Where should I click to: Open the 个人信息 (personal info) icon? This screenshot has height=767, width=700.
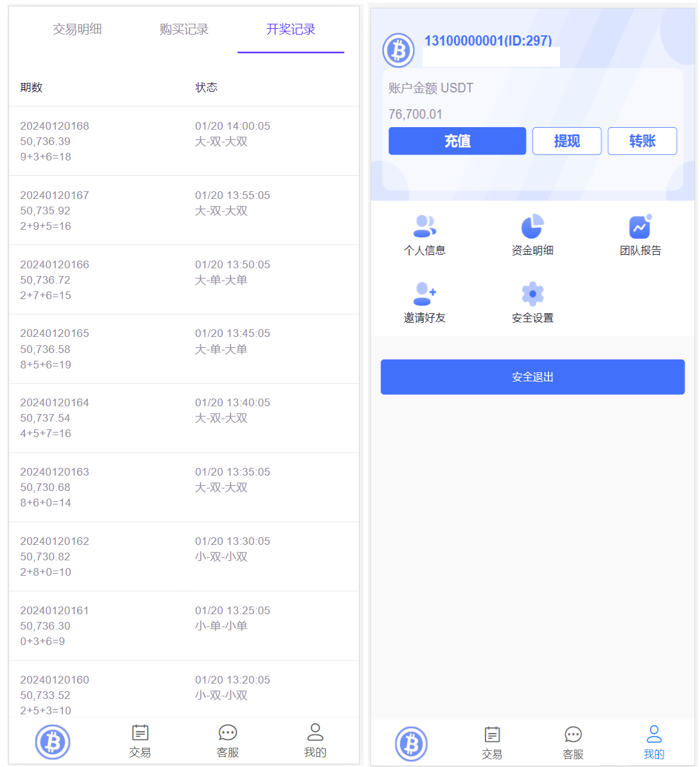point(424,227)
